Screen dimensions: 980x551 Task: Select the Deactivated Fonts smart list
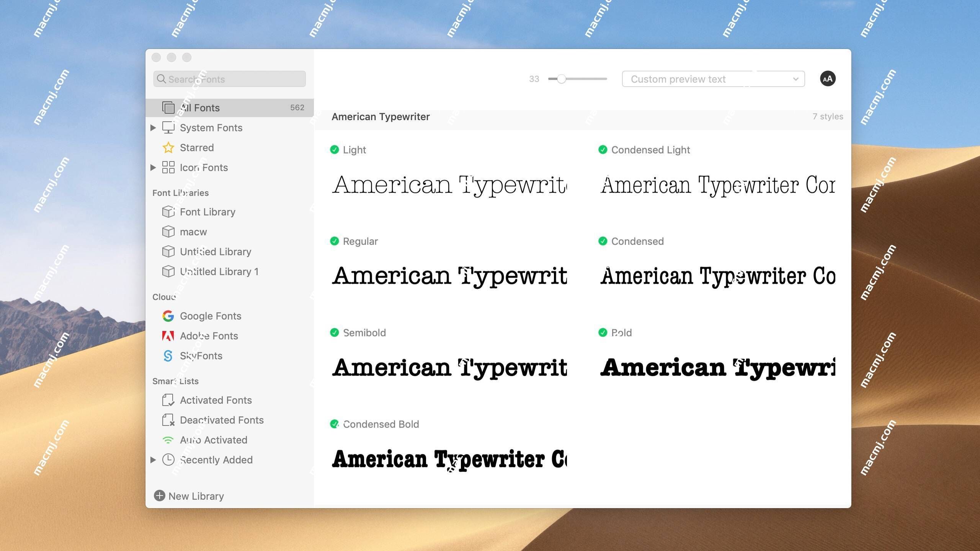coord(230,420)
